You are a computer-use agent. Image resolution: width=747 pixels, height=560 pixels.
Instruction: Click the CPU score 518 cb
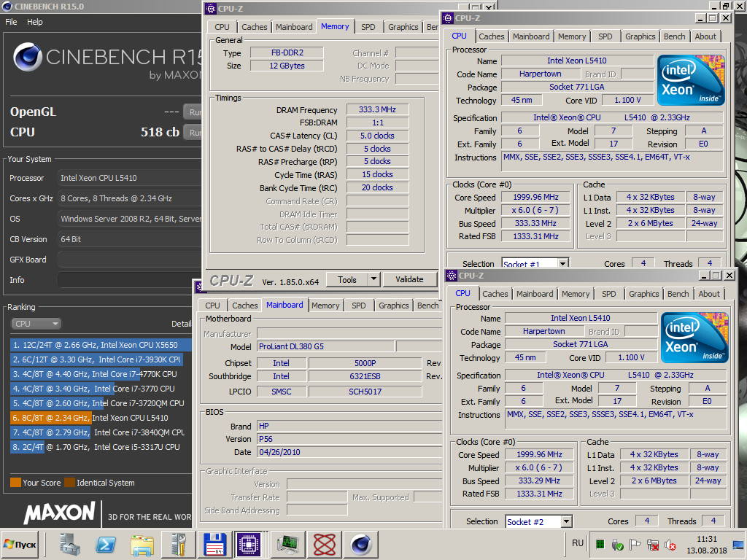pos(160,132)
